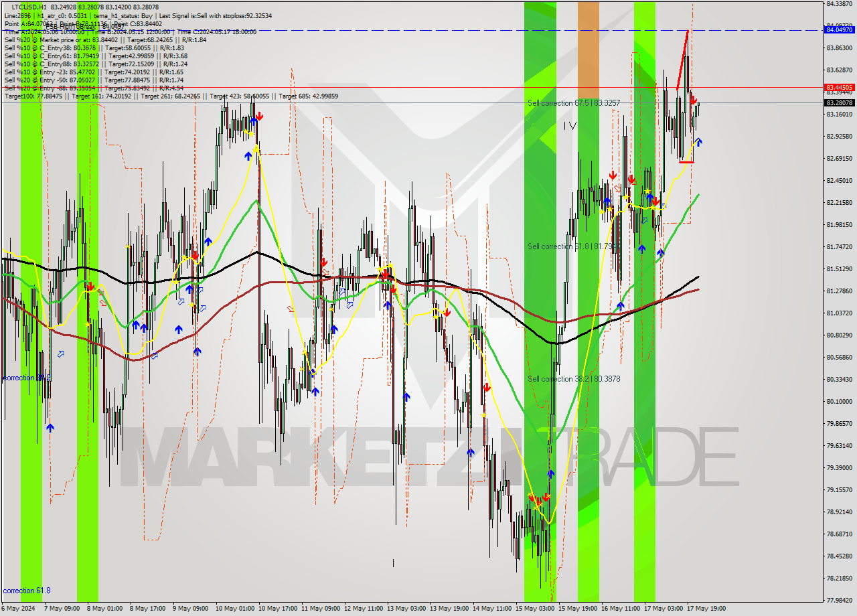Image resolution: width=857 pixels, height=616 pixels.
Task: Click 81.03720 on the price axis
Action: [x=839, y=313]
